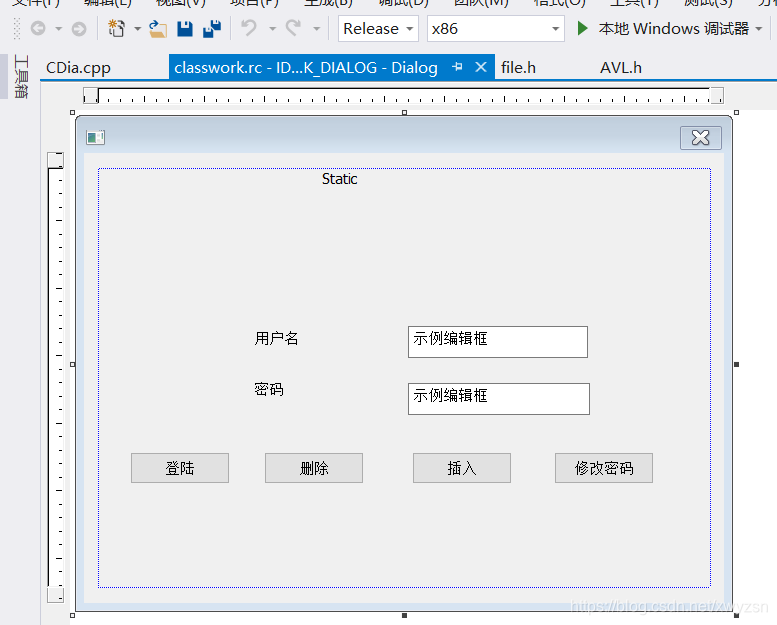
Task: Open the Undo history dropdown
Action: click(x=272, y=29)
